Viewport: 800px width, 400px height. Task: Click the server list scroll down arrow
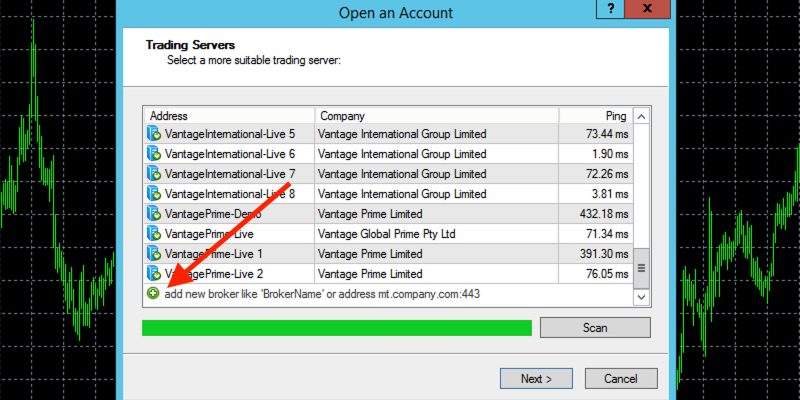click(x=641, y=296)
